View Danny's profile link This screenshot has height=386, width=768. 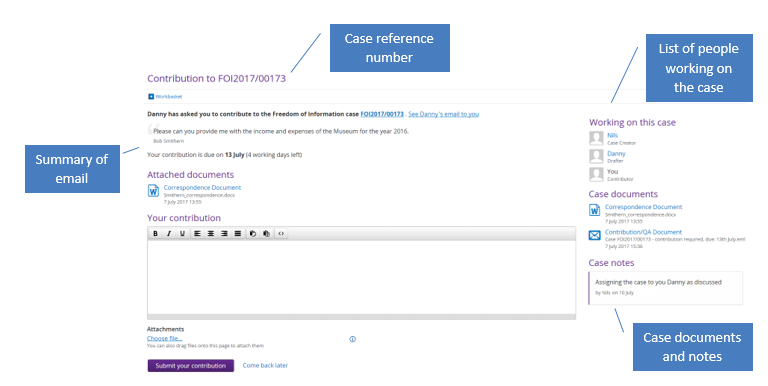coord(616,154)
